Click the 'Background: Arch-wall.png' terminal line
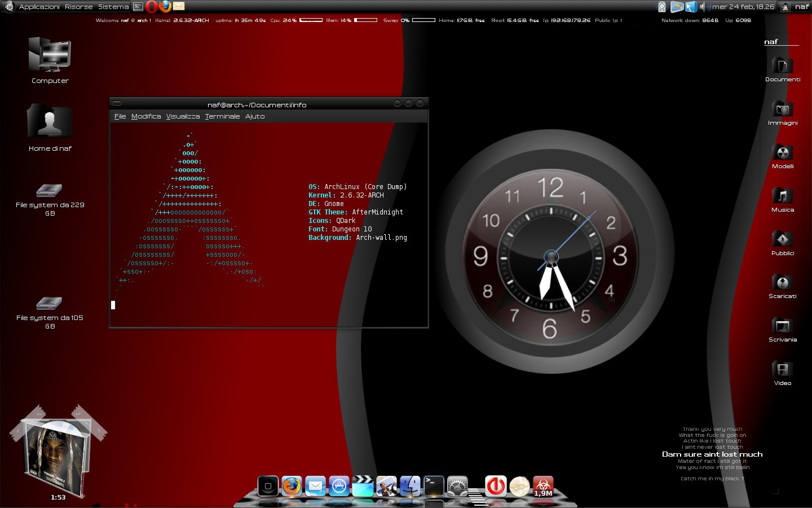The width and height of the screenshot is (812, 508). (x=358, y=238)
